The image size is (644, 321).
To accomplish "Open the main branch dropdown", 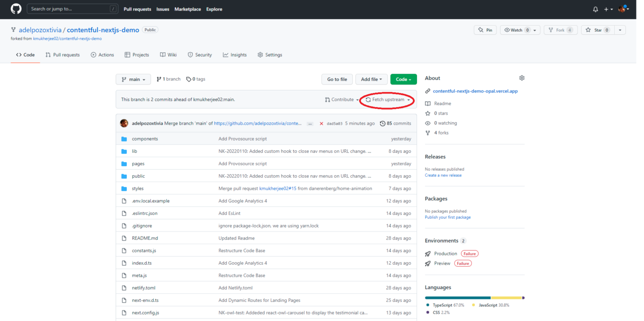I will coord(133,79).
